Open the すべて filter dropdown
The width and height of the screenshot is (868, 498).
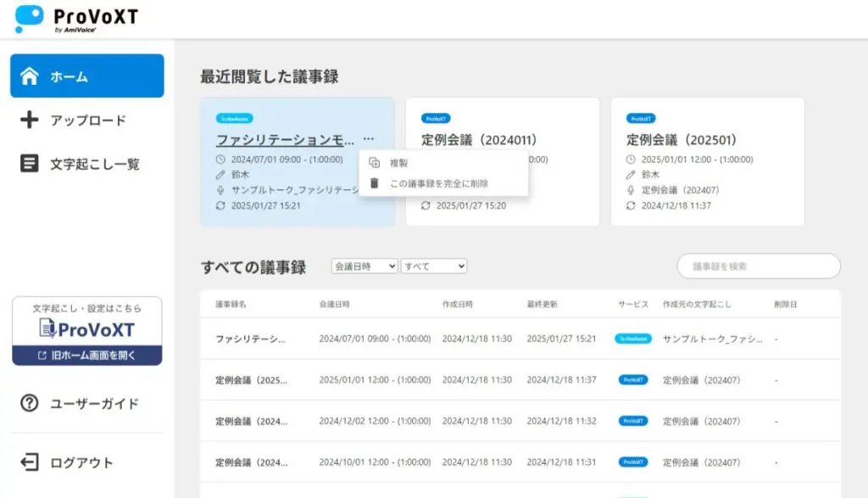pos(433,266)
